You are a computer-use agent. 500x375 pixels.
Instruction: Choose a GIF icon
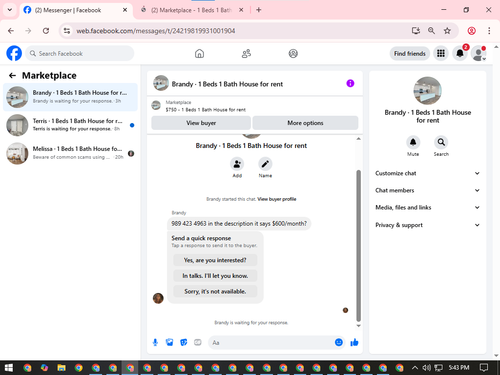[198, 342]
